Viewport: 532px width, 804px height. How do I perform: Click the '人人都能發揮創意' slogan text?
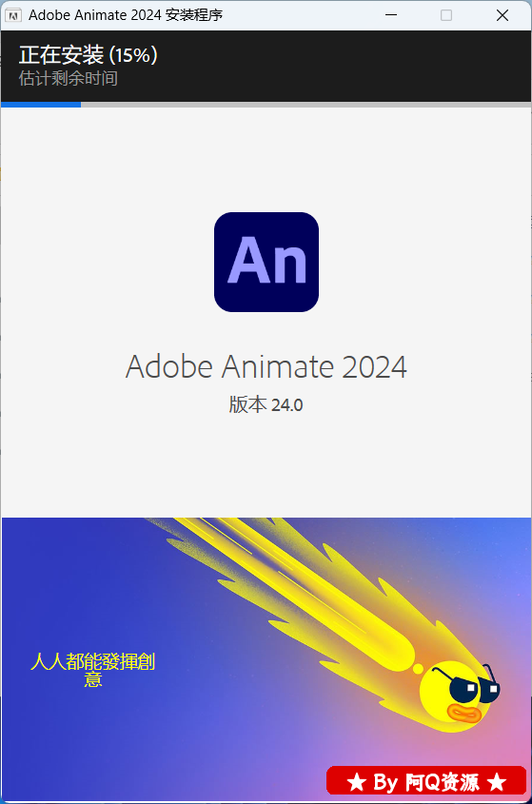[93, 670]
